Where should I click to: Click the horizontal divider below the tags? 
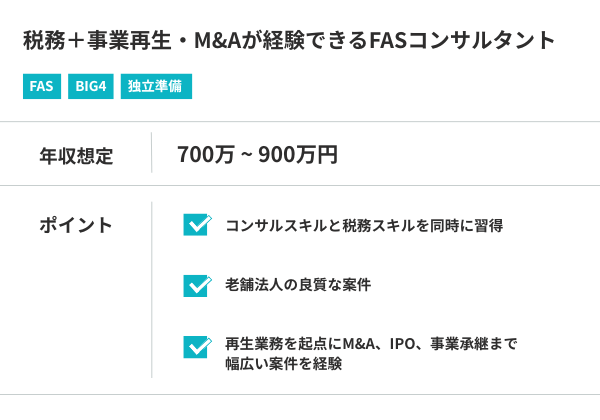(300, 121)
